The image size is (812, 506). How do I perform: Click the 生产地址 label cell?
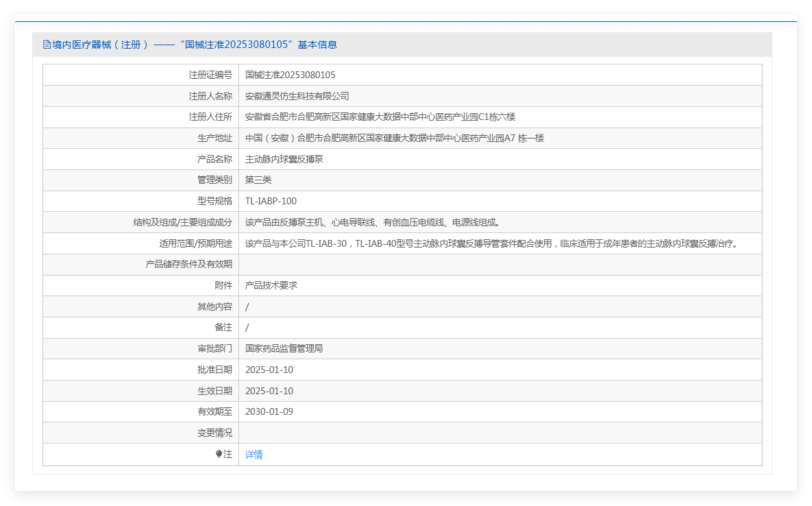coord(141,138)
